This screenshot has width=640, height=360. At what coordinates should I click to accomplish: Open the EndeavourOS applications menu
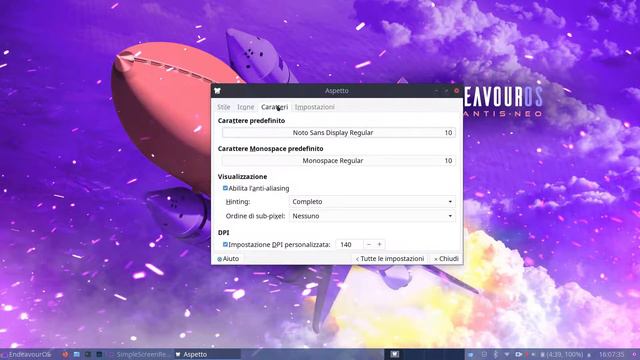(26, 354)
